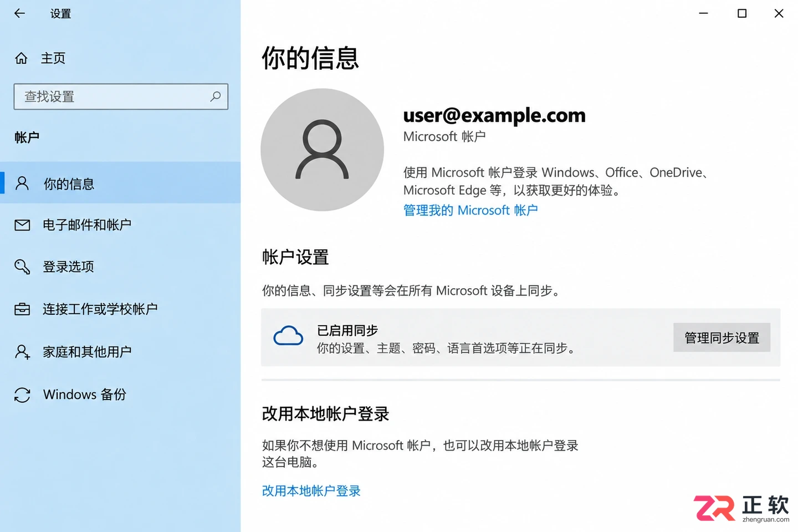
Task: Click the add-person icon for 家庭和其他用户
Action: coord(22,351)
